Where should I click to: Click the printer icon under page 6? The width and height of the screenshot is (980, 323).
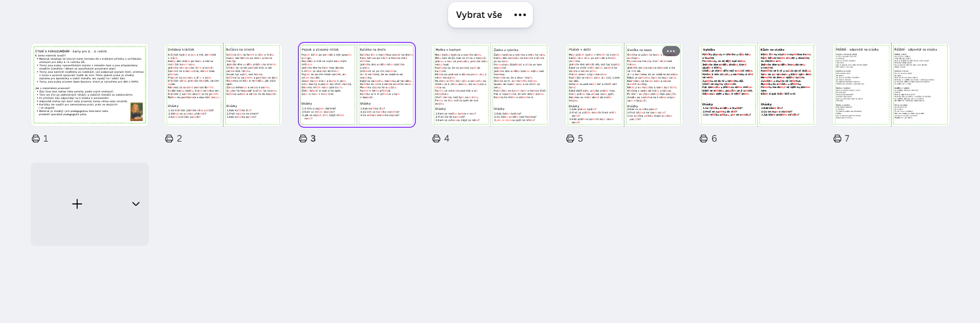tap(704, 139)
